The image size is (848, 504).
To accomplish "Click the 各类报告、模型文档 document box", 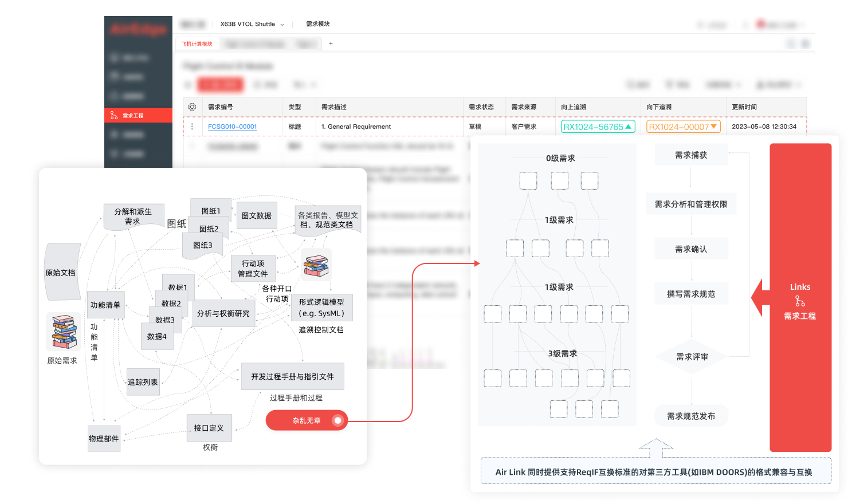I will tap(328, 220).
